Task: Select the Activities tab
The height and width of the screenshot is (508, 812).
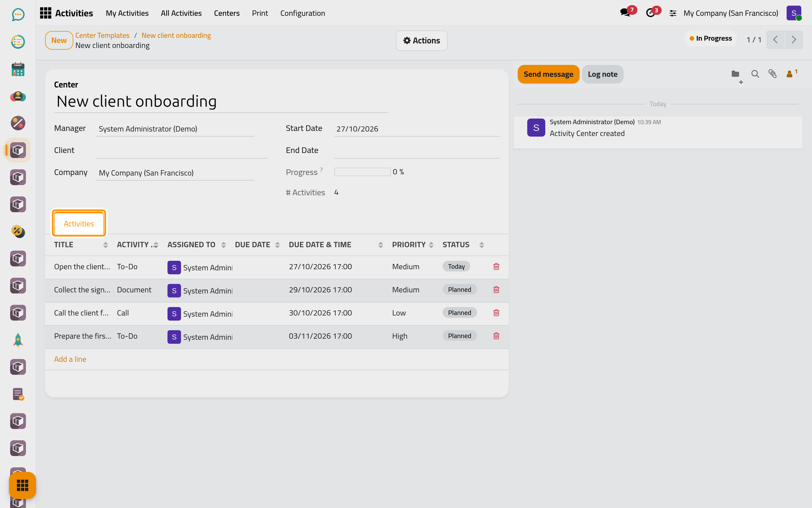Action: tap(79, 224)
